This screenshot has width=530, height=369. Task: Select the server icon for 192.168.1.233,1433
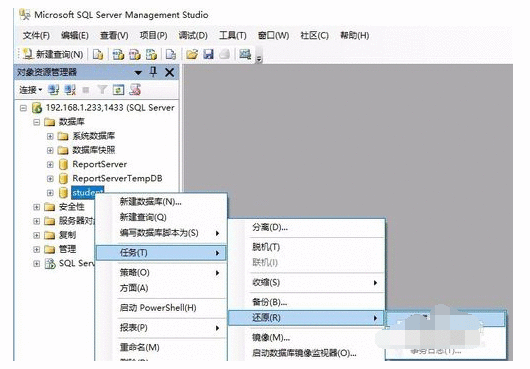[37, 108]
